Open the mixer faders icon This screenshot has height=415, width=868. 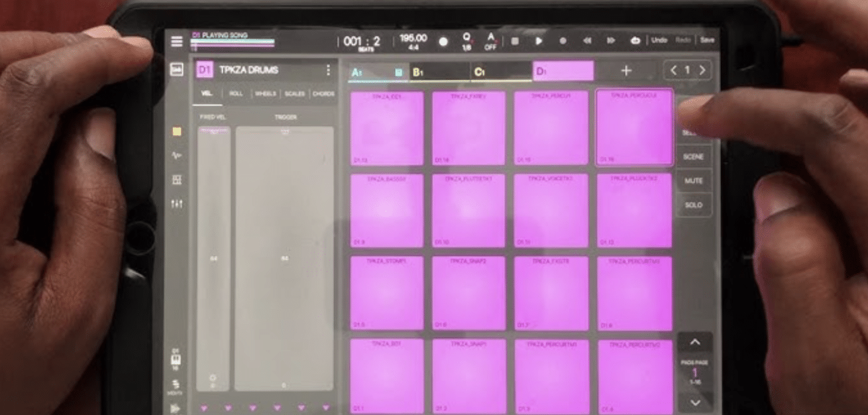pyautogui.click(x=176, y=204)
